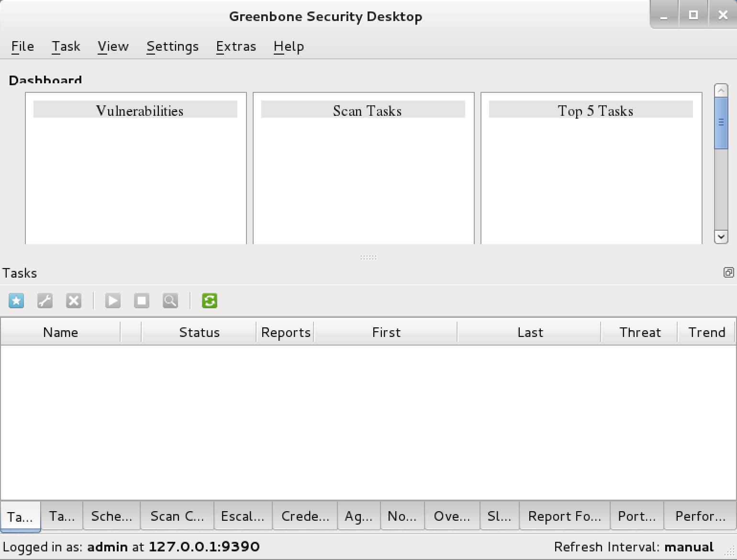The width and height of the screenshot is (737, 560).
Task: Click the splitter handle below the Dashboard
Action: [x=368, y=258]
